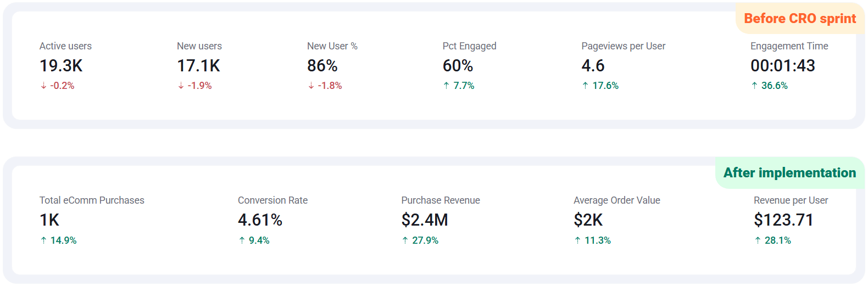Click the up arrow beside 17.6%

pyautogui.click(x=585, y=86)
